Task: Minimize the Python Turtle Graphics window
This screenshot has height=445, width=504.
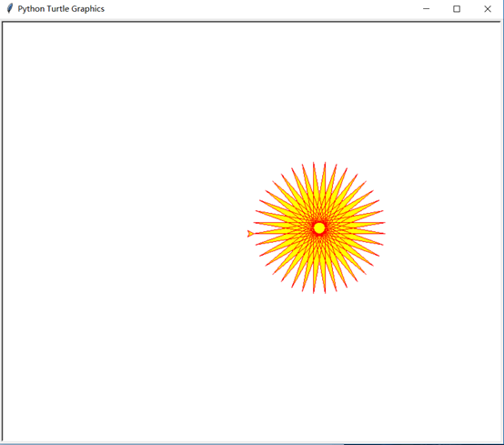Action: pyautogui.click(x=426, y=9)
